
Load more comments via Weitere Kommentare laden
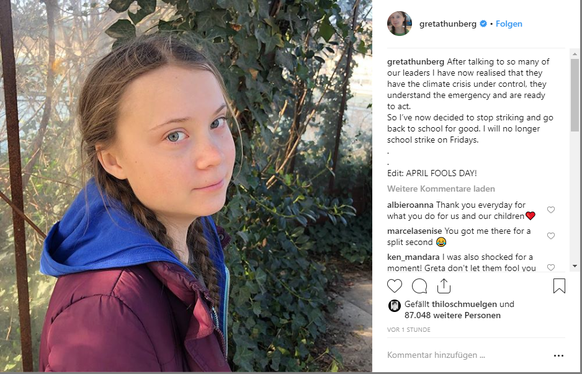pos(441,189)
